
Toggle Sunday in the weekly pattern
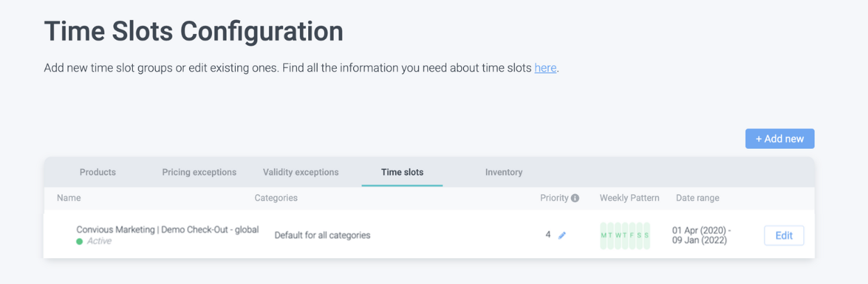coord(646,235)
